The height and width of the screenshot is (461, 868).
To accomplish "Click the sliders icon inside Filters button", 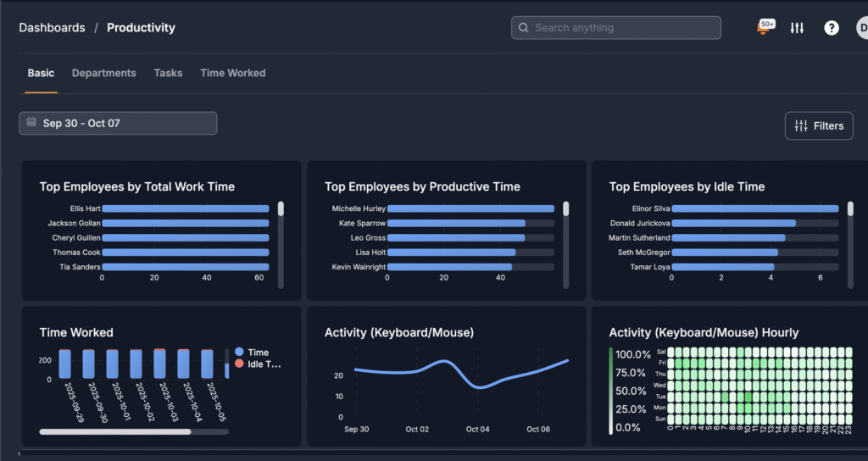I will click(801, 126).
